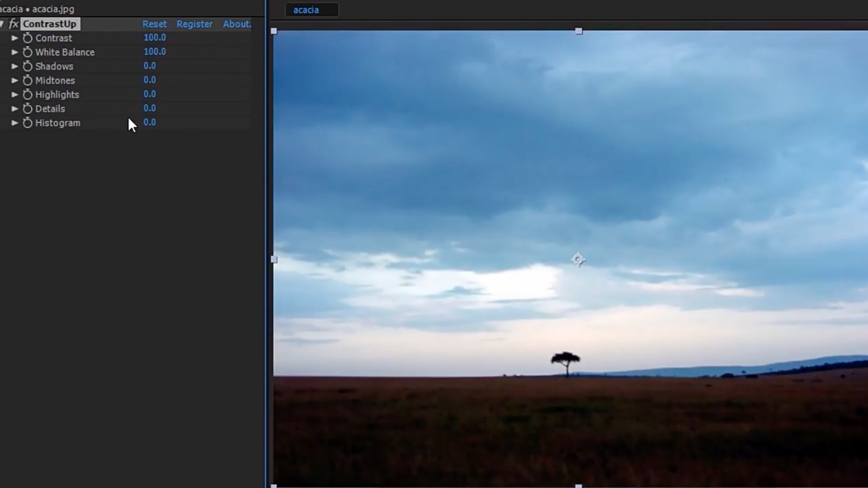Click the Register link

click(x=194, y=24)
